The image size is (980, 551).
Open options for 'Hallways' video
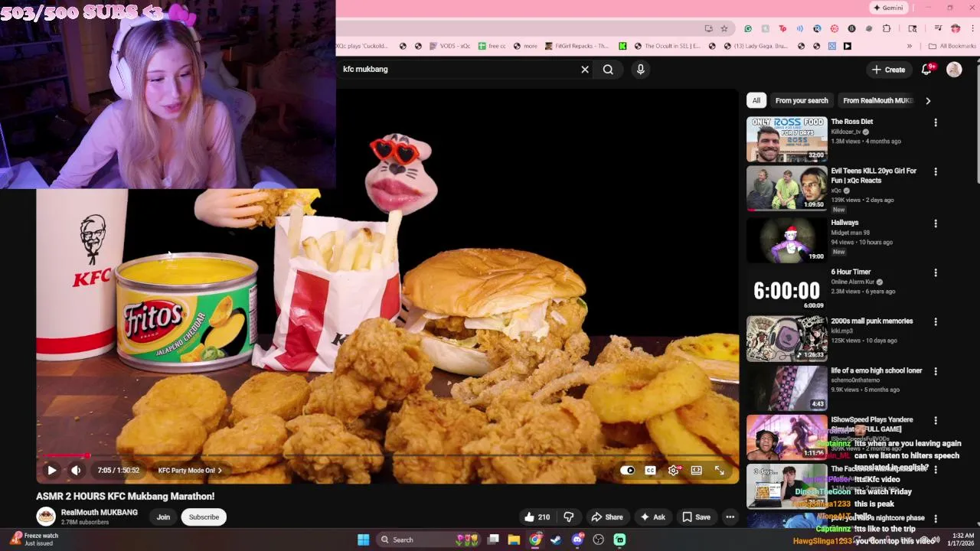[x=936, y=223]
